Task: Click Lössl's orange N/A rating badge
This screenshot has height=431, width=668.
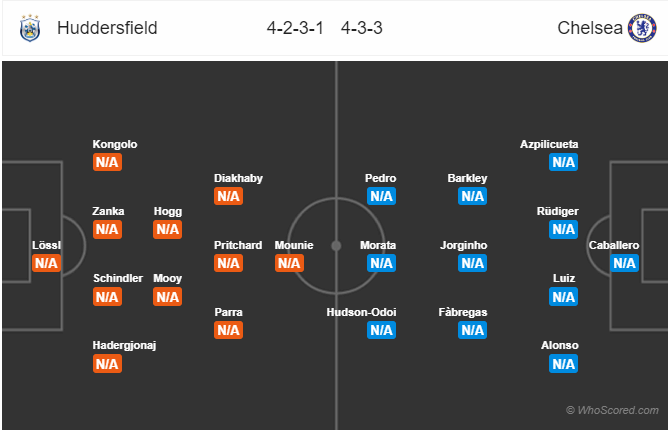Action: point(46,263)
